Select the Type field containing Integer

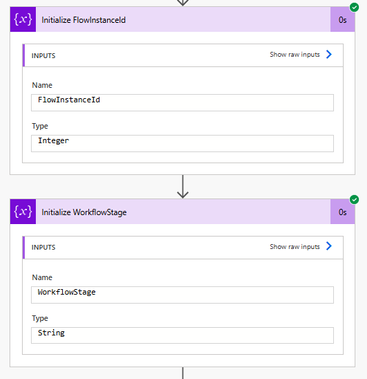point(182,143)
